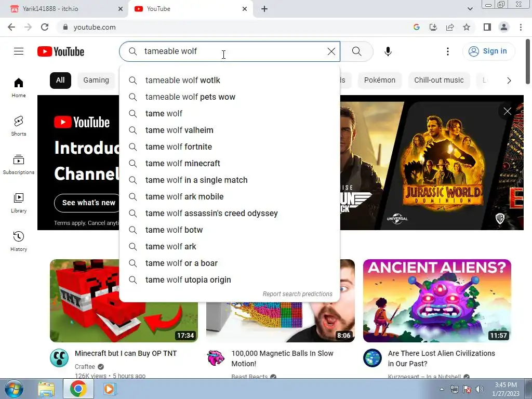Open Home in the sidebar
Screen dimensions: 532x399
(19, 88)
